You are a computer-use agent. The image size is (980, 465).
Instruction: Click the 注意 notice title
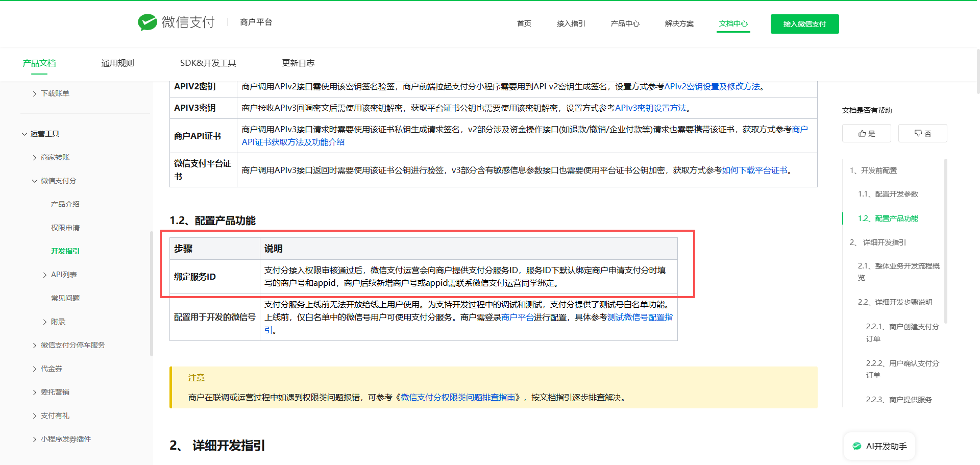pyautogui.click(x=197, y=378)
